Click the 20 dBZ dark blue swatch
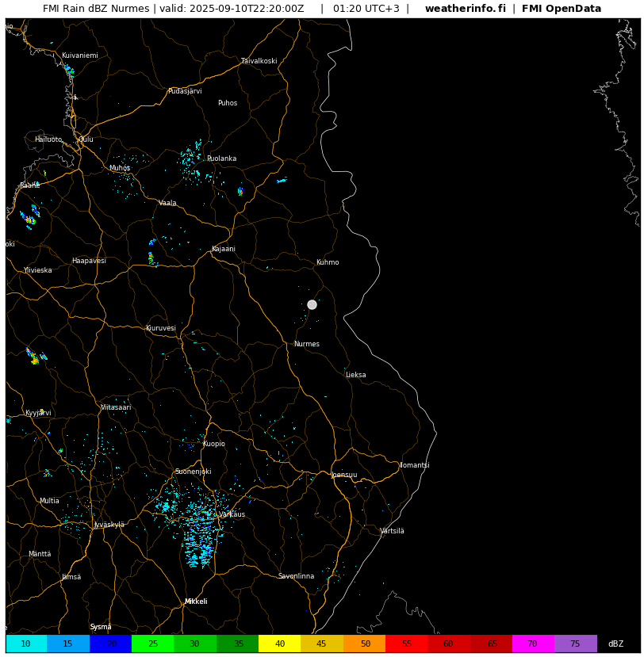Viewport: 644px width, 657px height. (111, 644)
